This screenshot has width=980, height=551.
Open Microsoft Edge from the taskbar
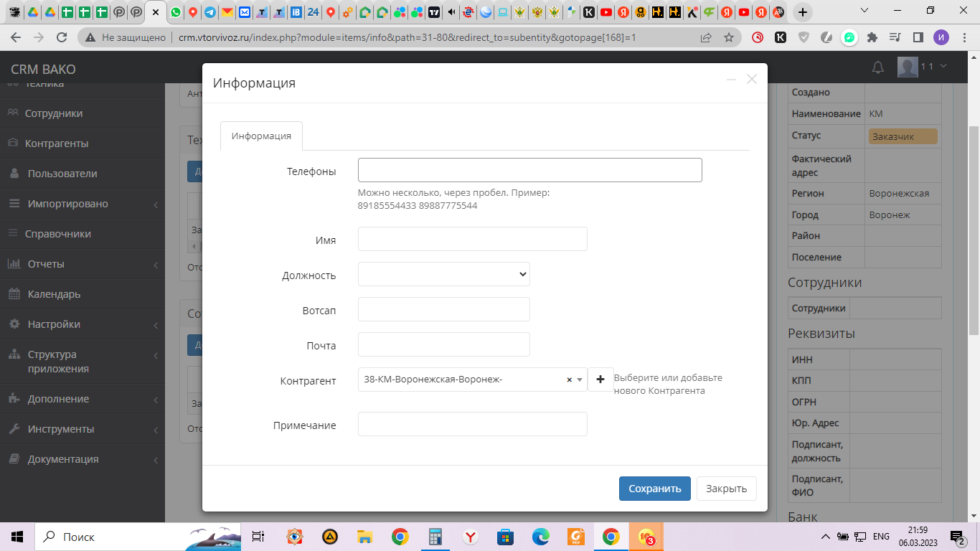pos(540,537)
